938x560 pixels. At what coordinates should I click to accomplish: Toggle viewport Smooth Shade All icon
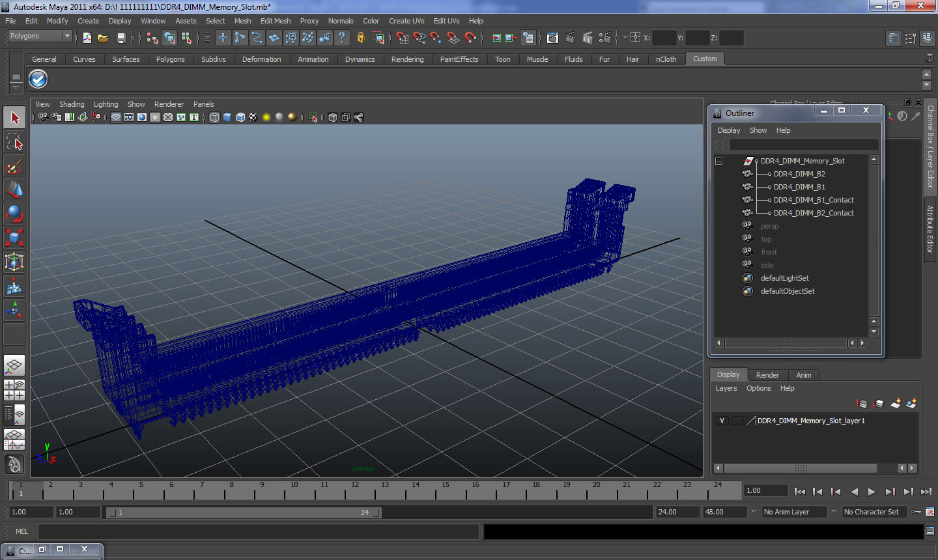point(227,117)
